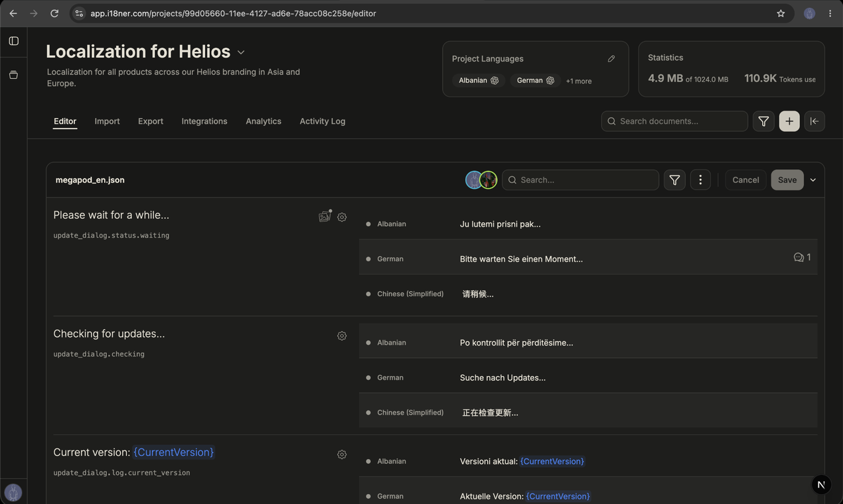Reload the page
The height and width of the screenshot is (504, 843).
[54, 13]
